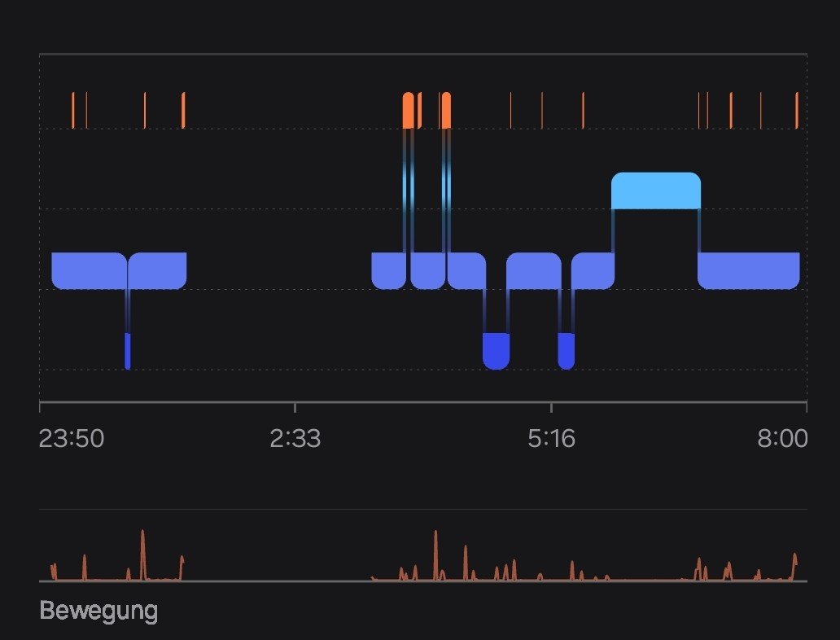Select the thin deep sleep sliver near 23:50
The width and height of the screenshot is (840, 640).
pyautogui.click(x=128, y=351)
